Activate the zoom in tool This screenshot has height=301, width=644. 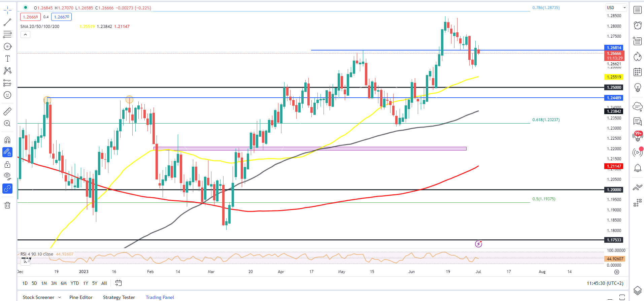click(7, 123)
